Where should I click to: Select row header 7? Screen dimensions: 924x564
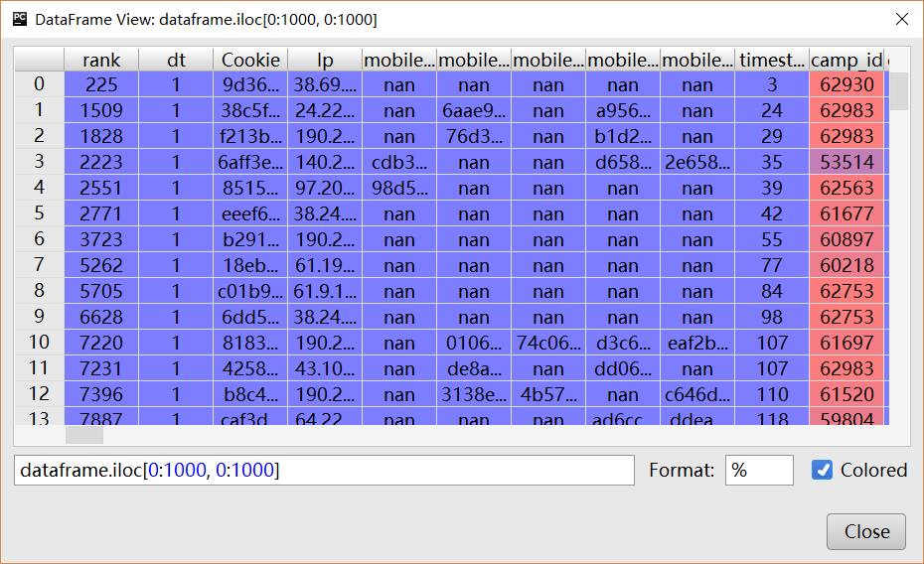39,265
